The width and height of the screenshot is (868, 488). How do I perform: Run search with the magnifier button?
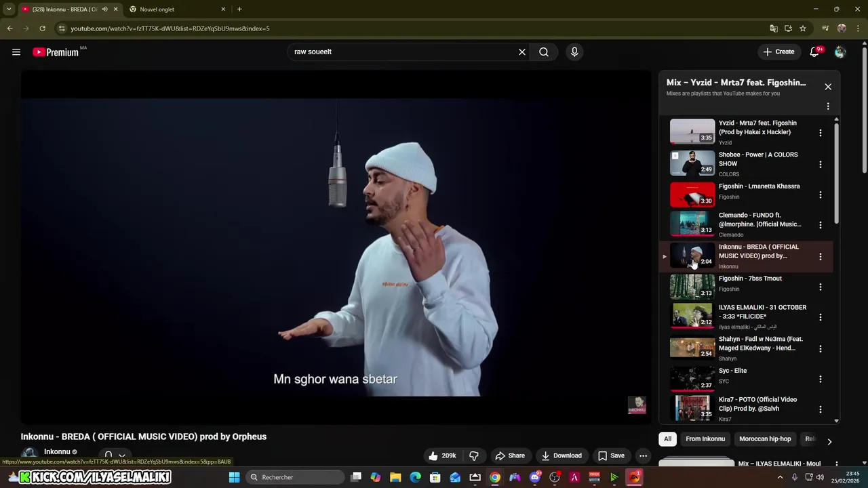[544, 52]
